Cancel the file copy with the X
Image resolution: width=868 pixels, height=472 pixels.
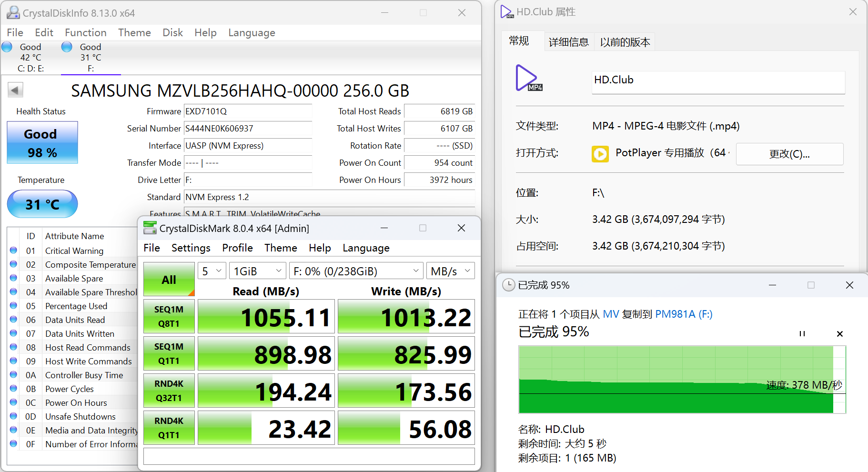coord(840,334)
